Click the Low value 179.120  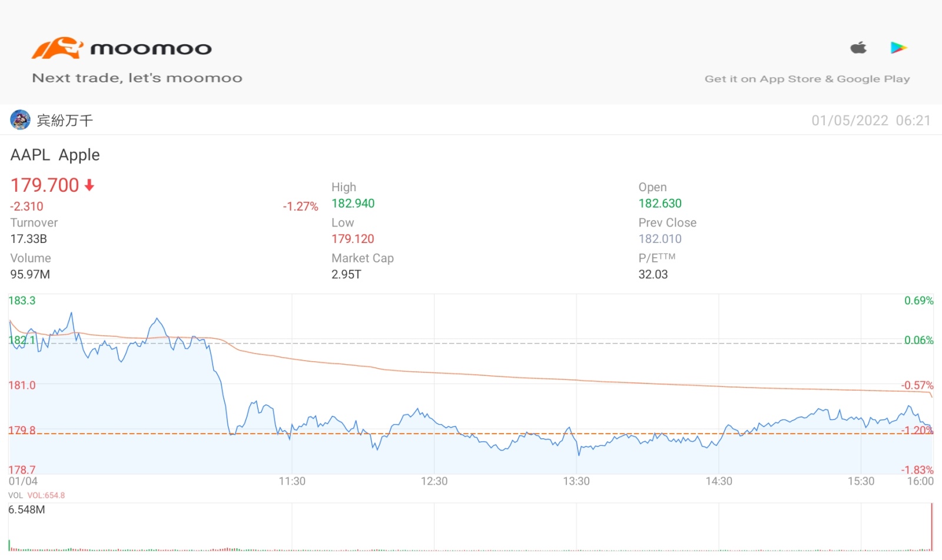[x=353, y=239]
